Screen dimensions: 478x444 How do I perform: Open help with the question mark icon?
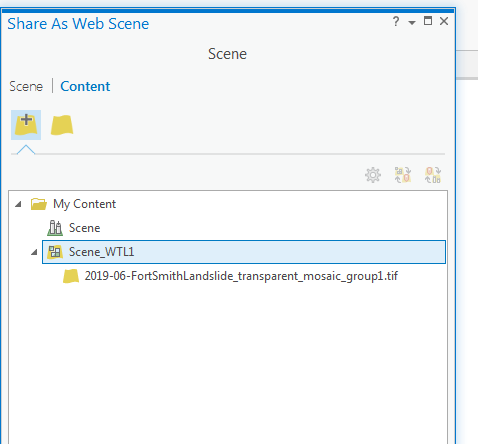point(396,21)
